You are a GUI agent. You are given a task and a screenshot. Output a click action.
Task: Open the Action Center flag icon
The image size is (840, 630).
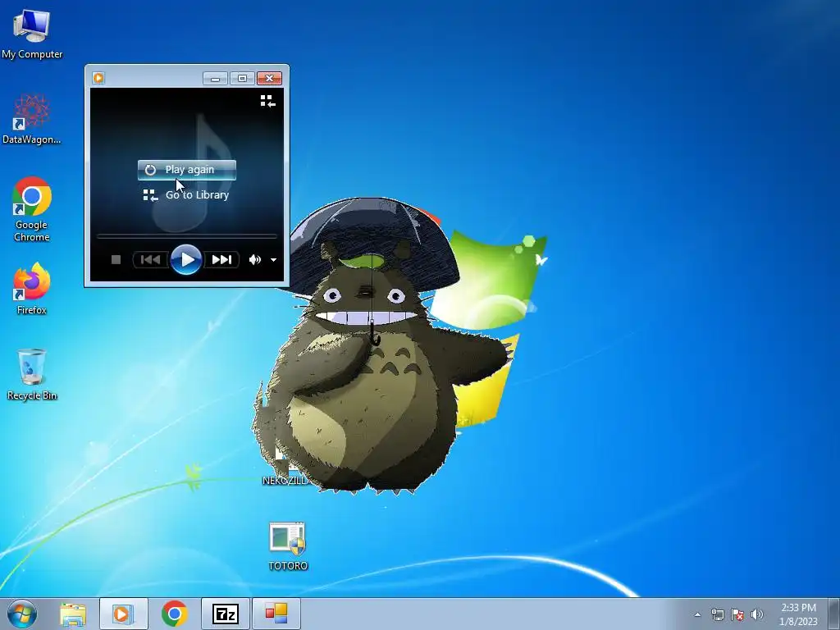point(737,614)
